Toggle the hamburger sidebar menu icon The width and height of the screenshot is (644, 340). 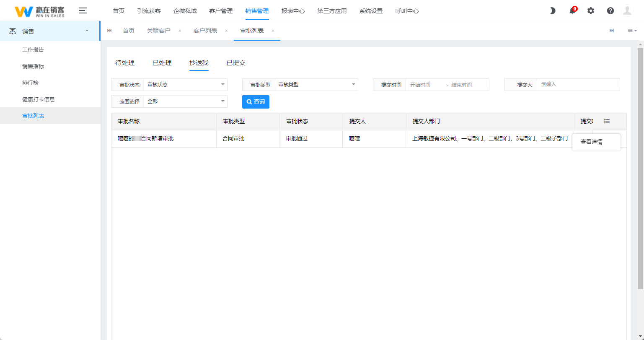(x=83, y=11)
